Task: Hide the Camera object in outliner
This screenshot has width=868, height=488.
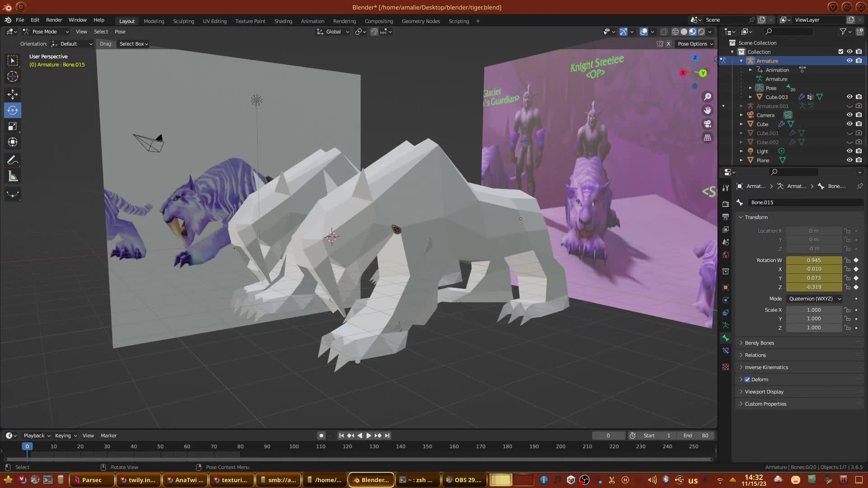Action: tap(849, 115)
